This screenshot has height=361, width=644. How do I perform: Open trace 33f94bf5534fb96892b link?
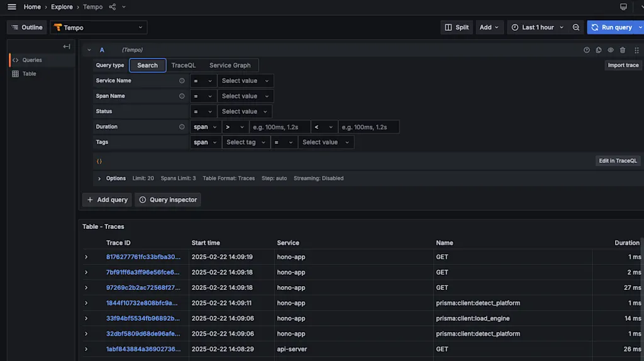(143, 318)
